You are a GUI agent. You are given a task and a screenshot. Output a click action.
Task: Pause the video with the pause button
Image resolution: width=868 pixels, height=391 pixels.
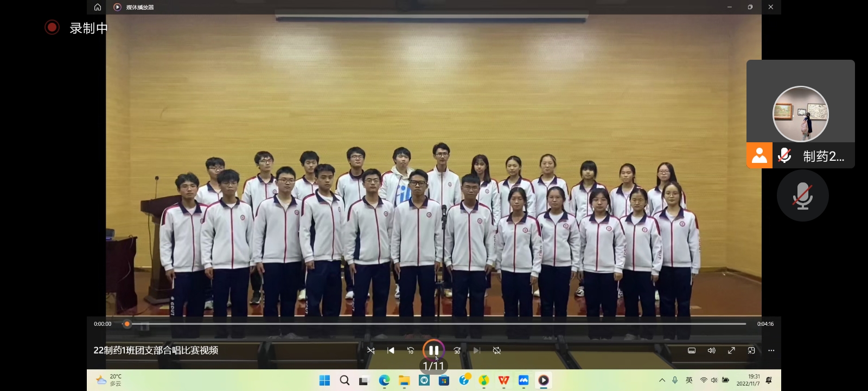click(x=433, y=350)
